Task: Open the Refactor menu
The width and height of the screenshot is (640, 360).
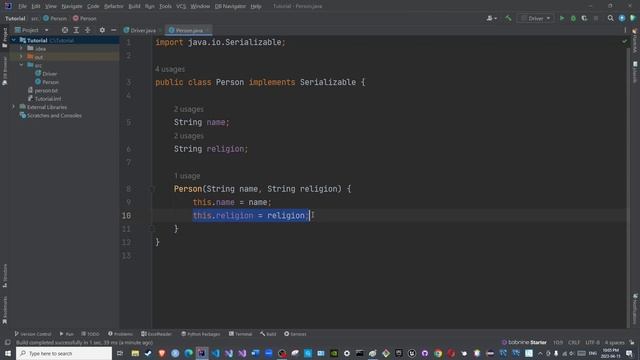Action: click(x=113, y=6)
